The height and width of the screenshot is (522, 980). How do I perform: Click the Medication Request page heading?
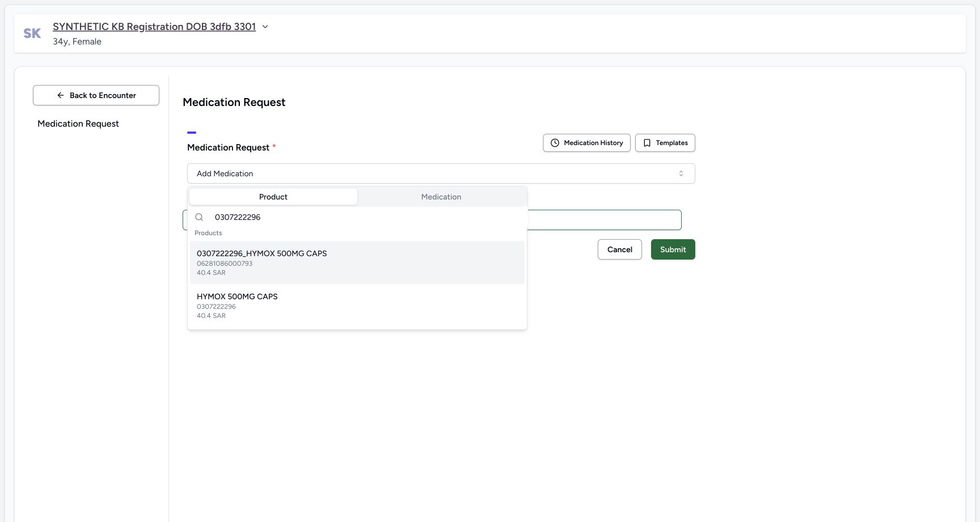click(234, 102)
